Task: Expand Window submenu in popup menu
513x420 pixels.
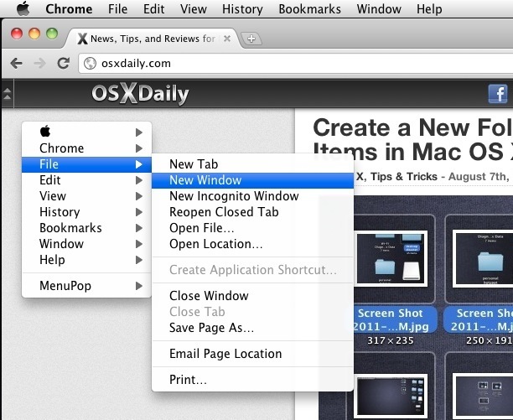Action: (86, 244)
